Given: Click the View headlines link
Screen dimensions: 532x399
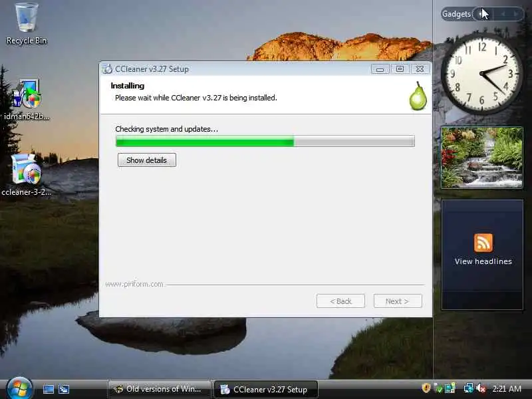Looking at the screenshot, I should 483,261.
